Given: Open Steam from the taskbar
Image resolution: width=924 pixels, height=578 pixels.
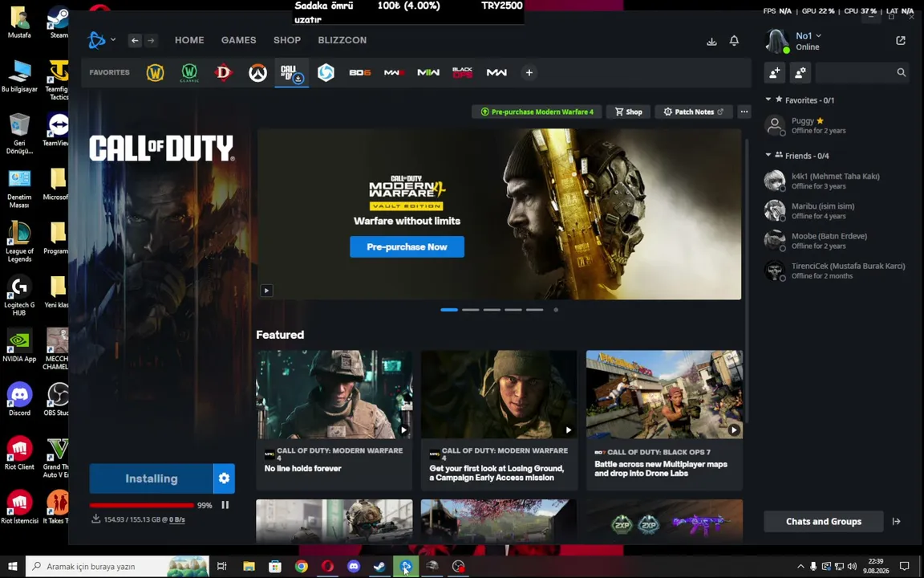Looking at the screenshot, I should 379,566.
